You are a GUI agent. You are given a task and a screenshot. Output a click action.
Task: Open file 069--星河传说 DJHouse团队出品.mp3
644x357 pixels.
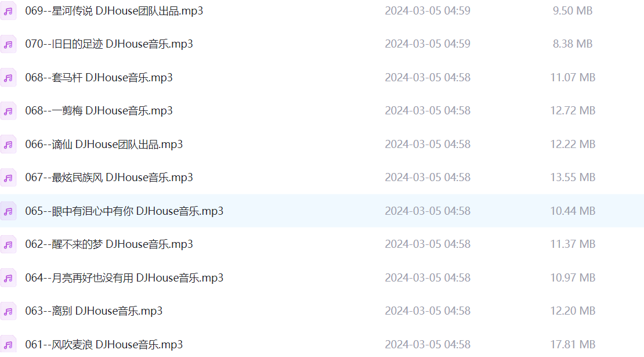[x=114, y=10]
